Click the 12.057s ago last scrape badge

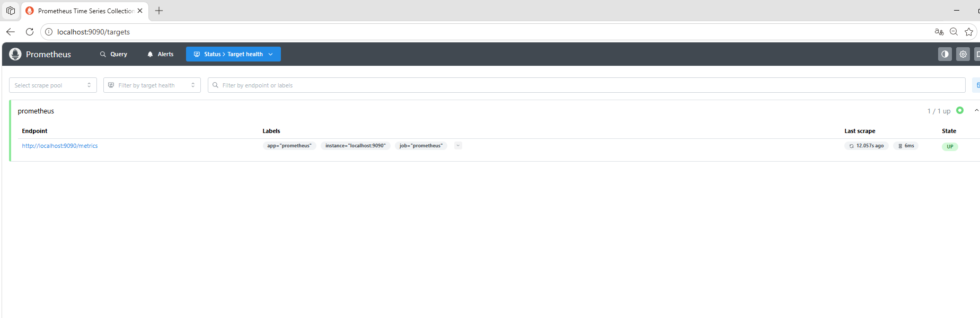pos(867,146)
